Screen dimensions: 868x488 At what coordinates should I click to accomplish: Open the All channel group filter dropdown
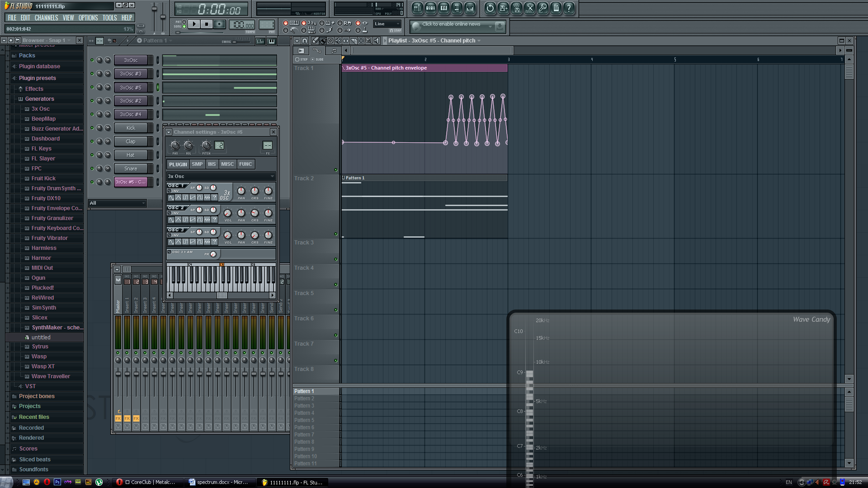[118, 203]
